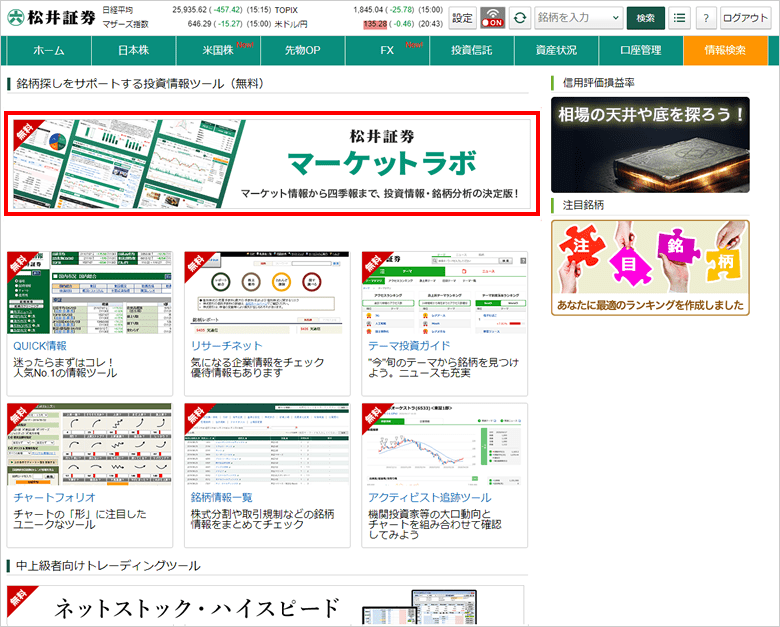780x627 pixels.
Task: Open the マーケットラボ banner
Action: [x=272, y=164]
